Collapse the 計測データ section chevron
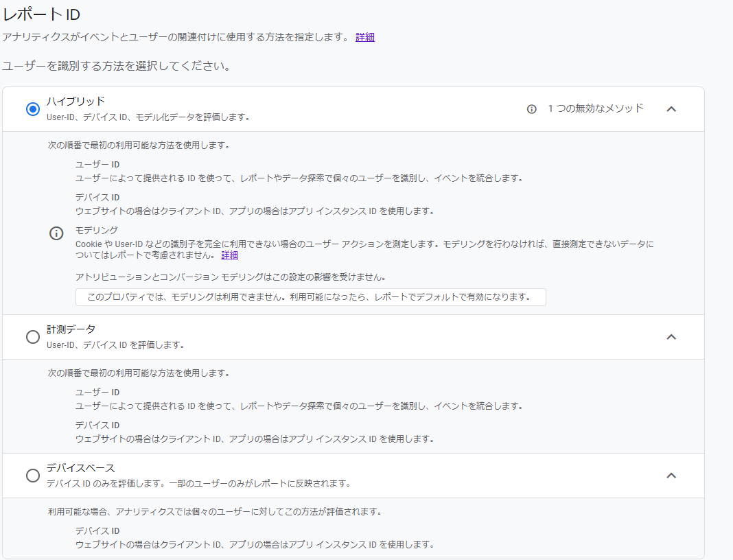This screenshot has height=560, width=733. (671, 336)
